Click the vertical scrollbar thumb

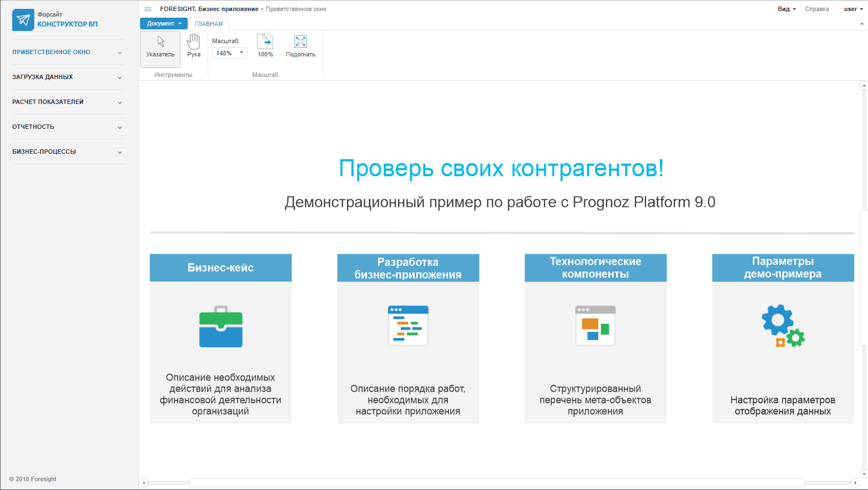point(864,278)
